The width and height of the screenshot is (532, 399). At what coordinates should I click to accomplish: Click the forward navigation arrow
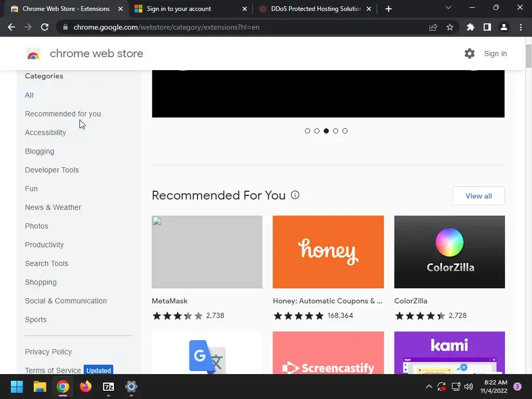click(28, 27)
